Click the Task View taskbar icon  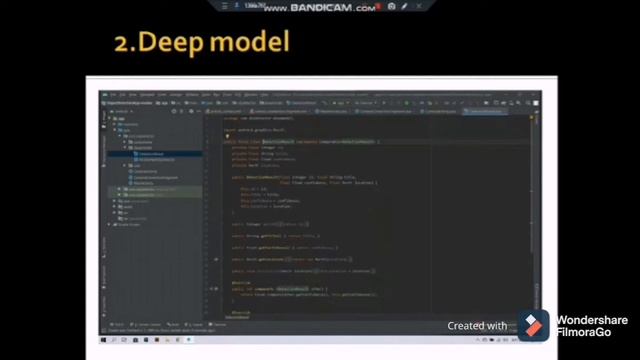click(124, 340)
